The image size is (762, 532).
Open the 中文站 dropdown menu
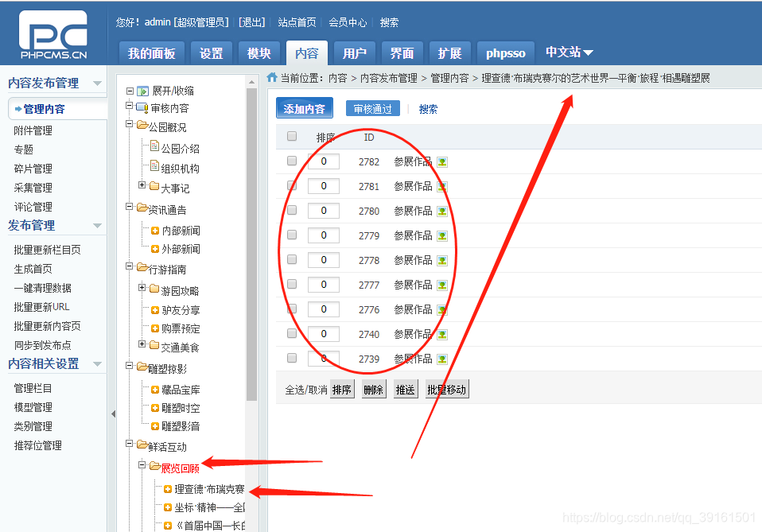(x=568, y=52)
